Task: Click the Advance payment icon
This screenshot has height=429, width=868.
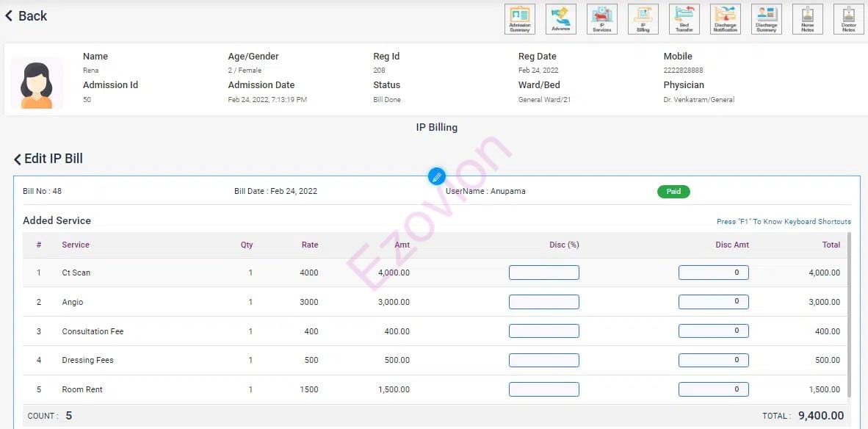Action: tap(561, 19)
